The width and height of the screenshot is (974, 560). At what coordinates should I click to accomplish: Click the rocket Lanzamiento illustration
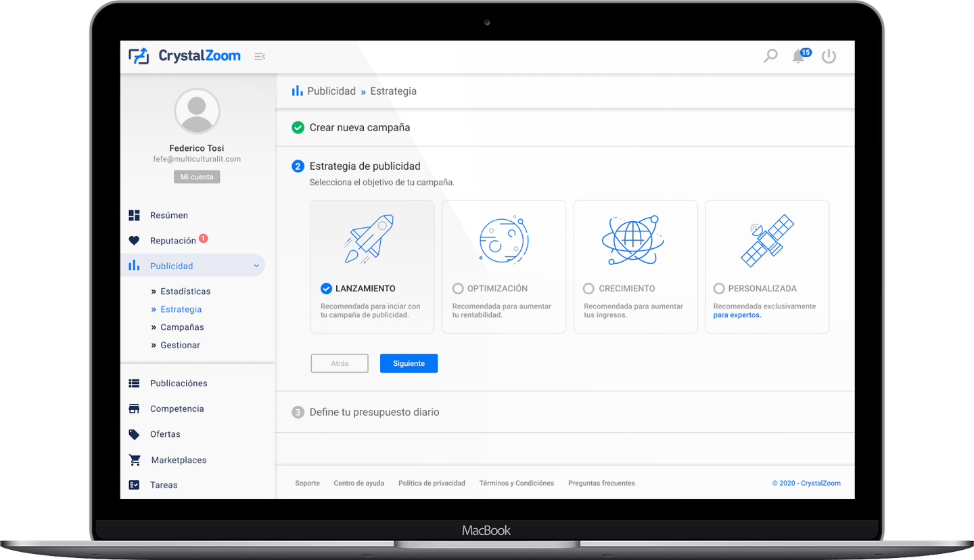point(370,239)
